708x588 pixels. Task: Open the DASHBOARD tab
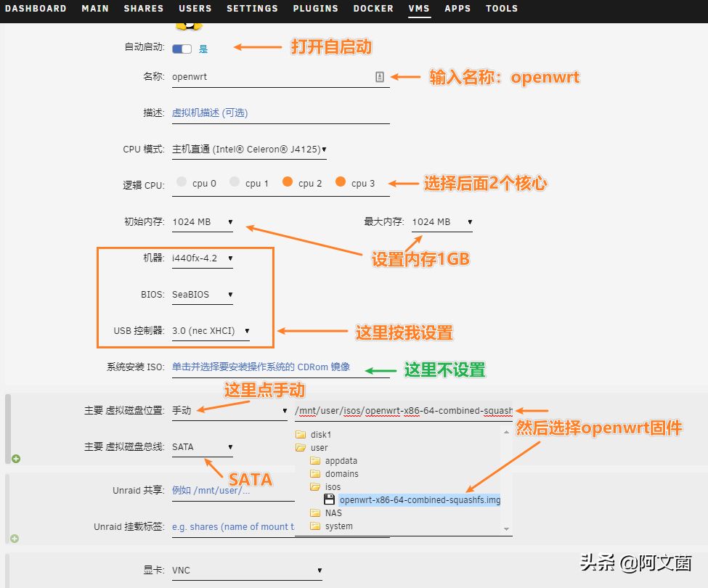36,9
